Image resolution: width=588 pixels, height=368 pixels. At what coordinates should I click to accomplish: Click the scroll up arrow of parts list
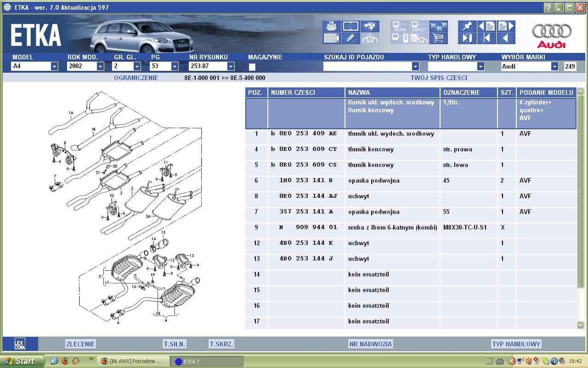(581, 92)
